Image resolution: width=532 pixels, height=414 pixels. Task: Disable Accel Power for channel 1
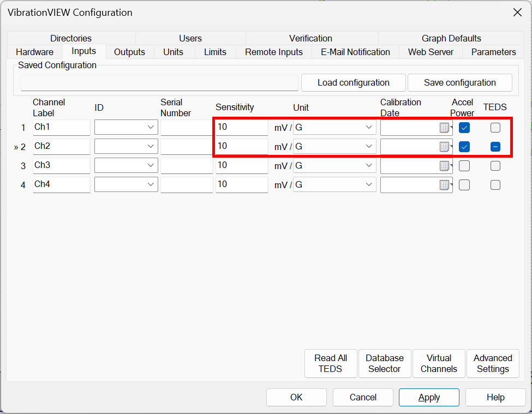pos(464,128)
